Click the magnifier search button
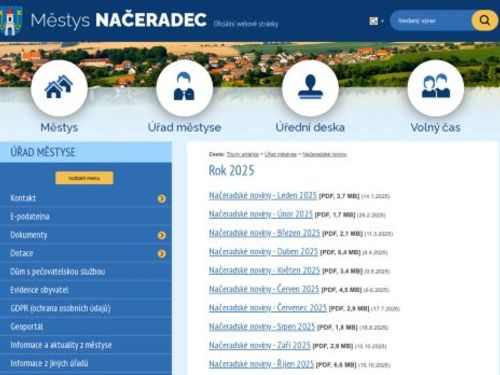This screenshot has height=375, width=500. tap(484, 20)
